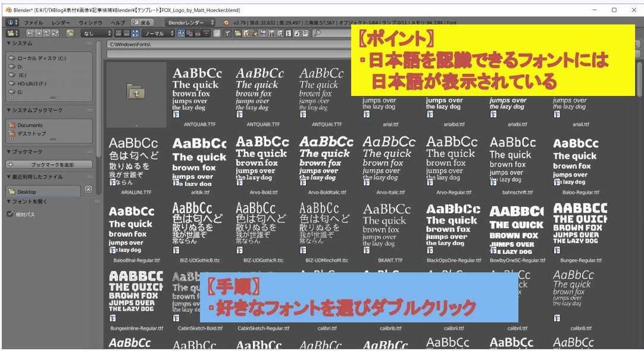This screenshot has height=351, width=644.
Task: Go forward to next folder arrow
Action: pos(38,33)
